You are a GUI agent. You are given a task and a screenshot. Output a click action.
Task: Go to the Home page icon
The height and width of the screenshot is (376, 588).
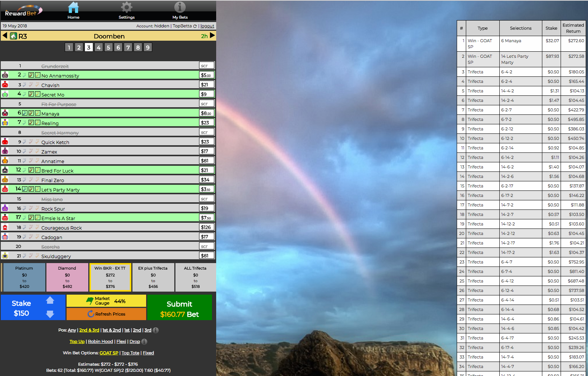pos(73,7)
